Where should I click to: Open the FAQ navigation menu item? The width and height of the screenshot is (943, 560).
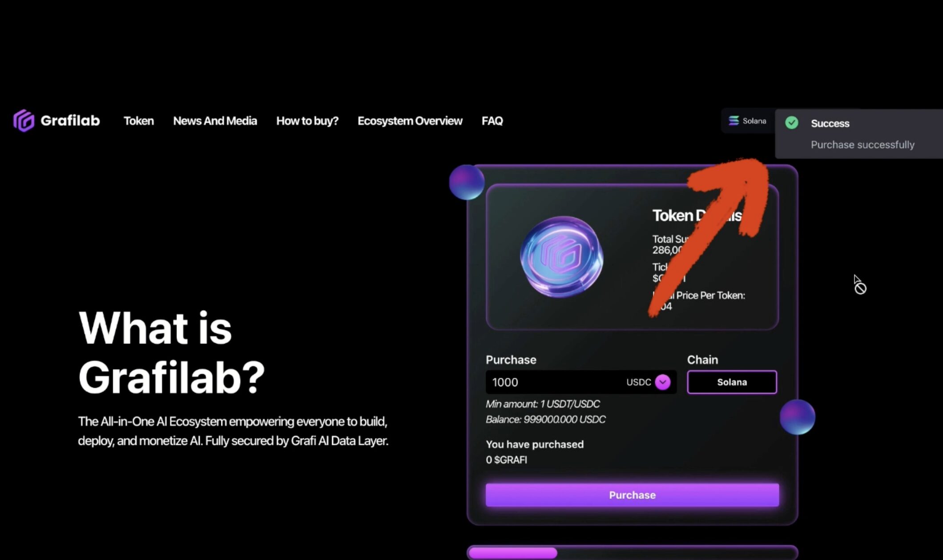click(492, 121)
